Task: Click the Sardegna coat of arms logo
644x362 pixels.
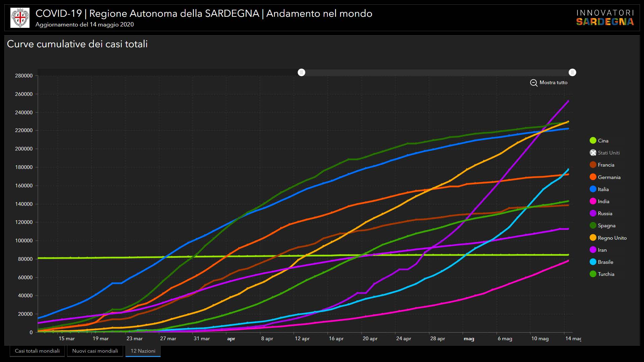Action: coord(20,18)
